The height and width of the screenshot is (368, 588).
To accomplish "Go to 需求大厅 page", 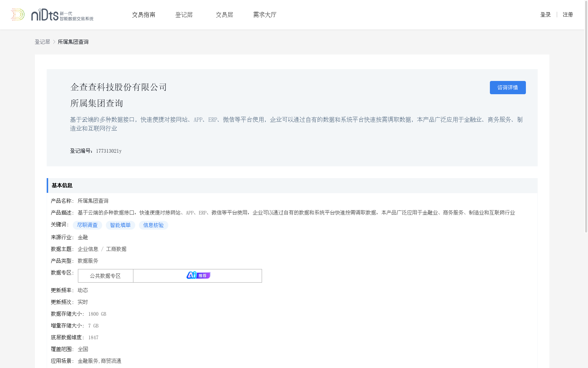I will 265,15.
